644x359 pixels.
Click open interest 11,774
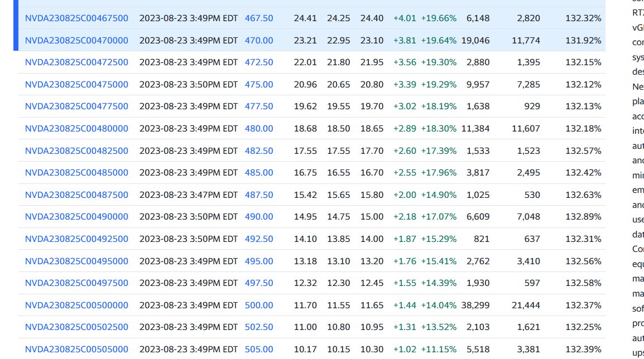tap(526, 40)
